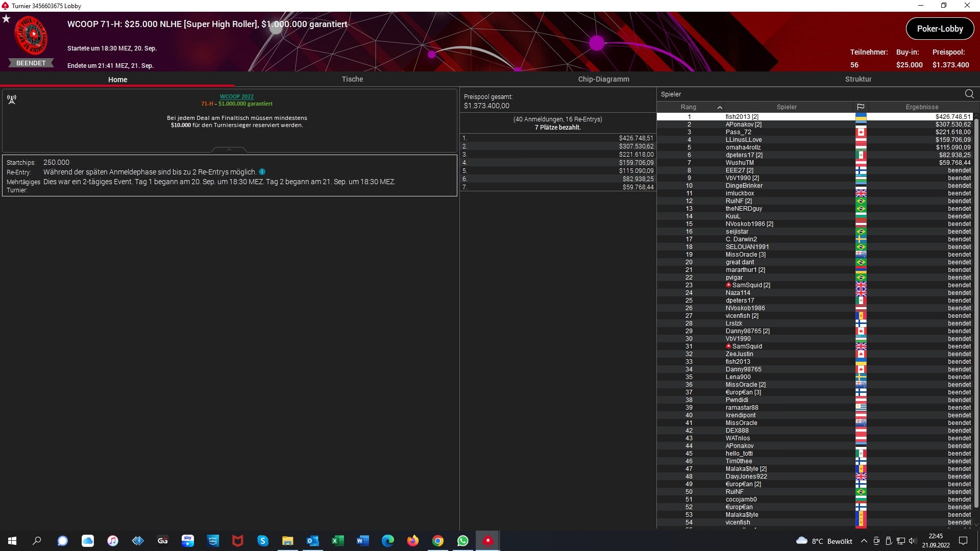Select player fish2013 [2] row
This screenshot has width=980, height=551.
coord(815,117)
